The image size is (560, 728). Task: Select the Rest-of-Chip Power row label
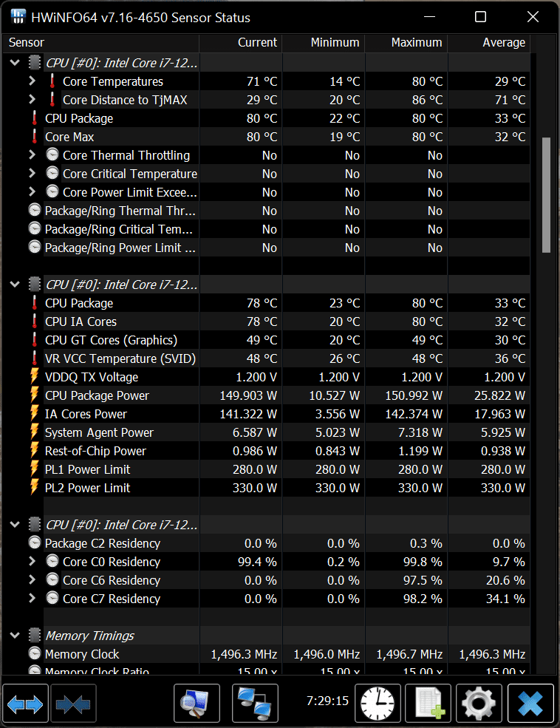(95, 451)
